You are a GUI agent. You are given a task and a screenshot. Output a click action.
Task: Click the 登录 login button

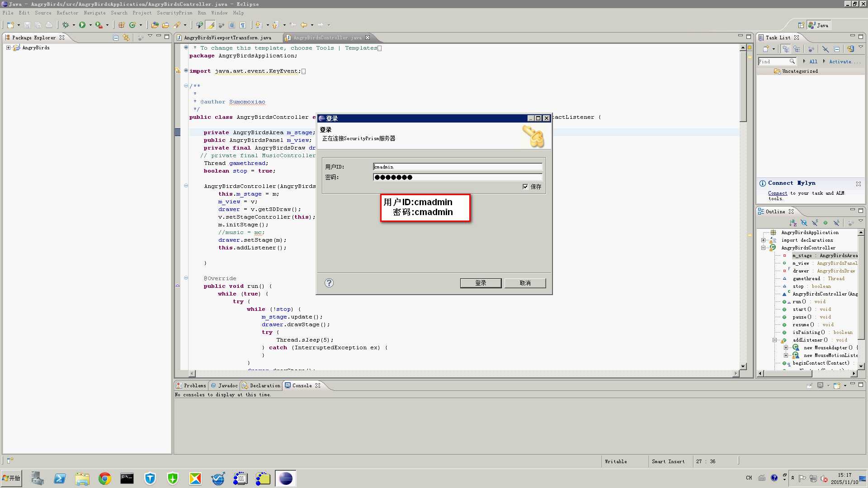[481, 283]
